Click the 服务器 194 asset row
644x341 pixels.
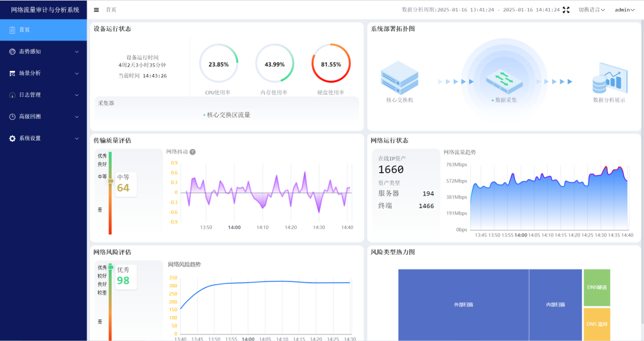406,193
